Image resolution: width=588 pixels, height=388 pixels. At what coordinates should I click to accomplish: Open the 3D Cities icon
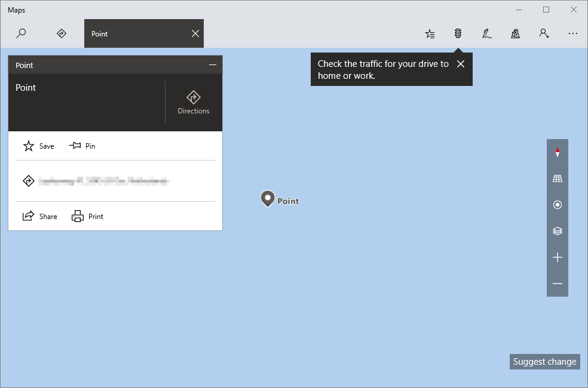coord(515,33)
